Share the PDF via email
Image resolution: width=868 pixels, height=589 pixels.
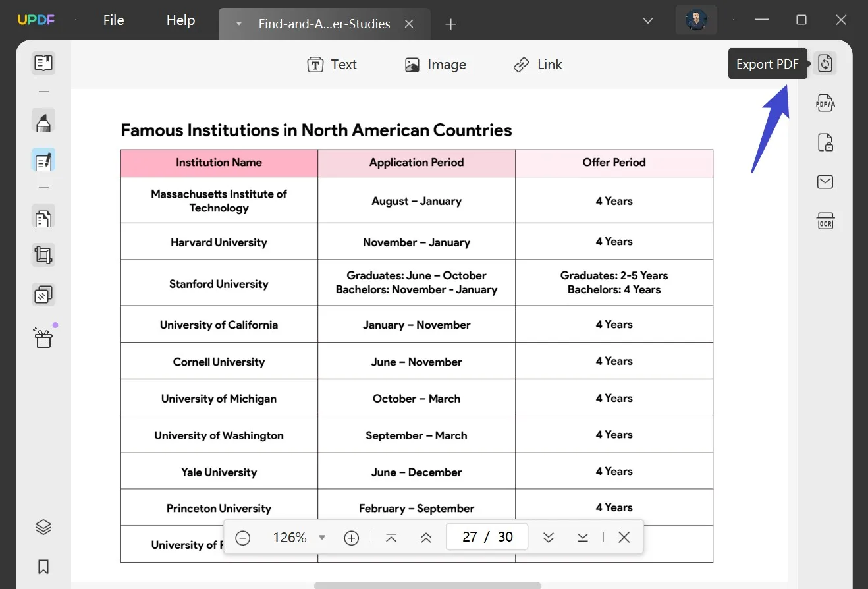tap(825, 182)
